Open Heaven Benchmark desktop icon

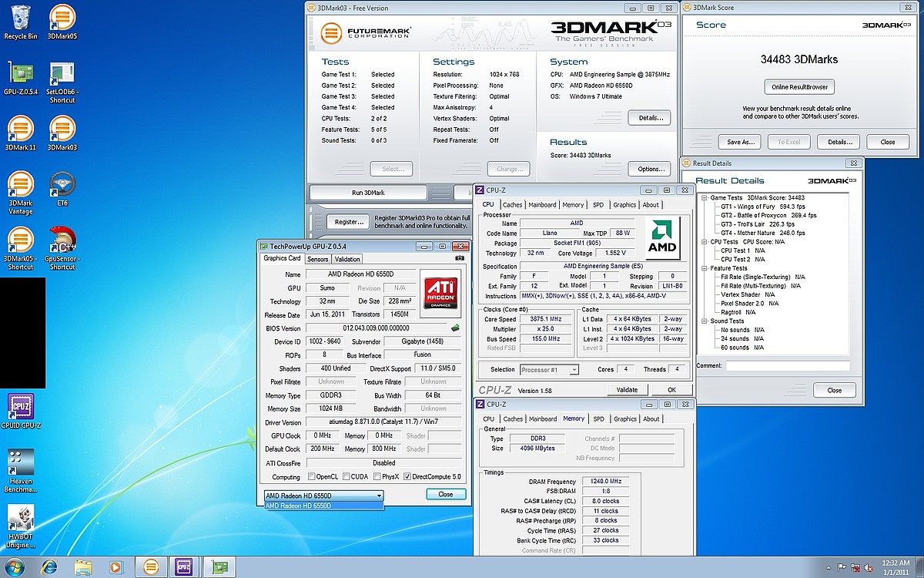click(21, 471)
